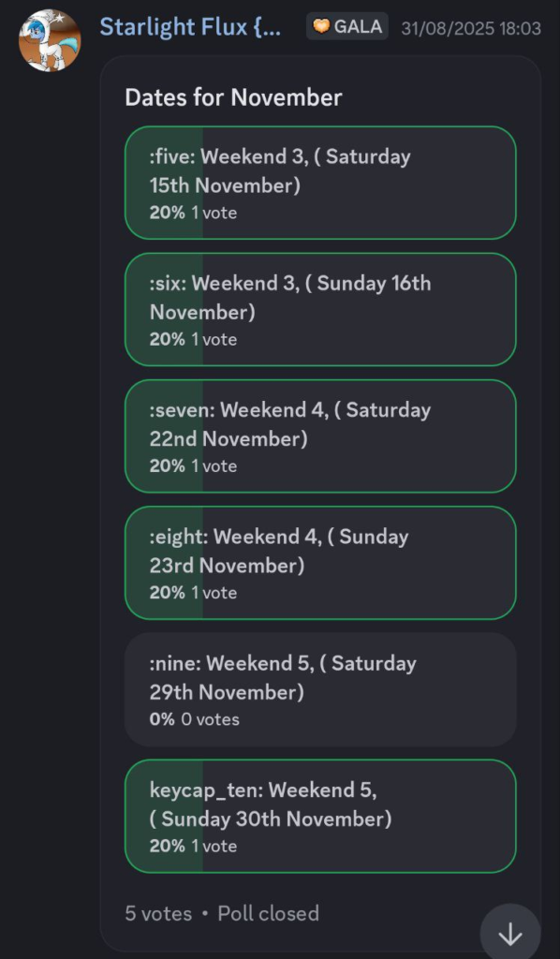Click 20% result bar on Weekend 4 Saturday

click(164, 436)
